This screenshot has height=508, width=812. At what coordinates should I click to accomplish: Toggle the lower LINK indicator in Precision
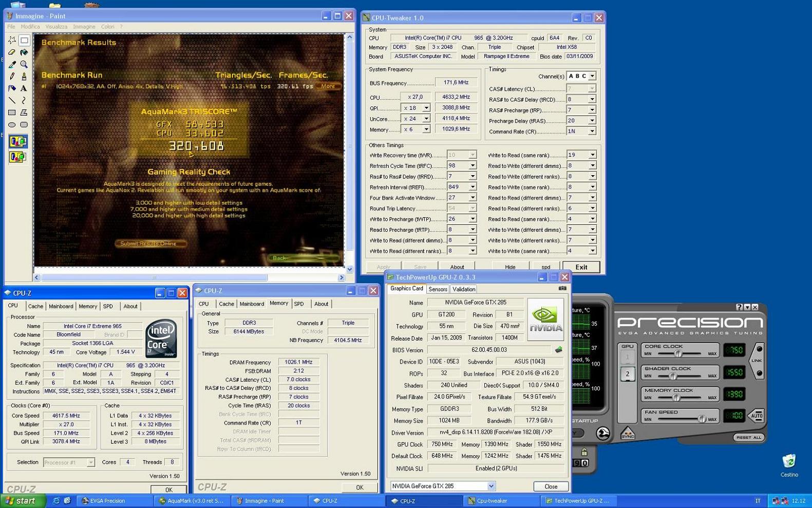[759, 373]
